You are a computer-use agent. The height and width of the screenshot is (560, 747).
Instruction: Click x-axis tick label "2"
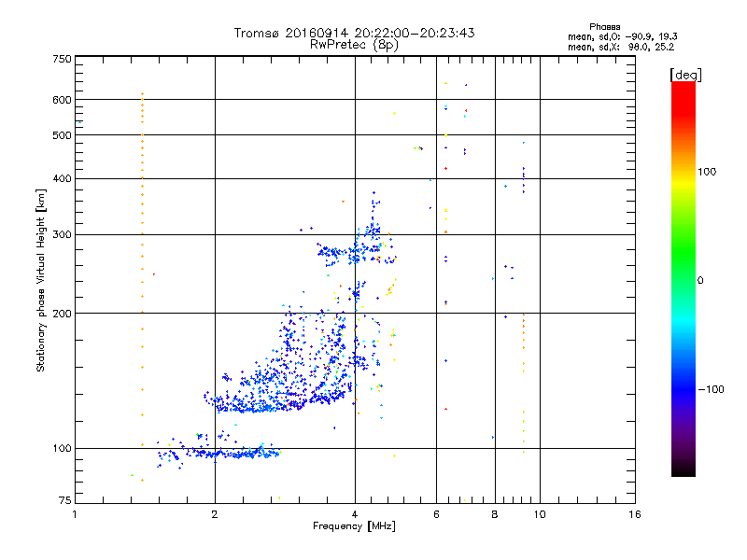pos(215,514)
